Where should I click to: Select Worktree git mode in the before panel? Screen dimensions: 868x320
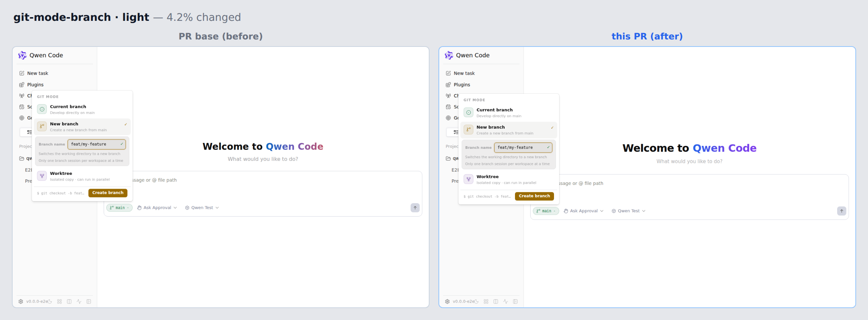click(x=82, y=176)
